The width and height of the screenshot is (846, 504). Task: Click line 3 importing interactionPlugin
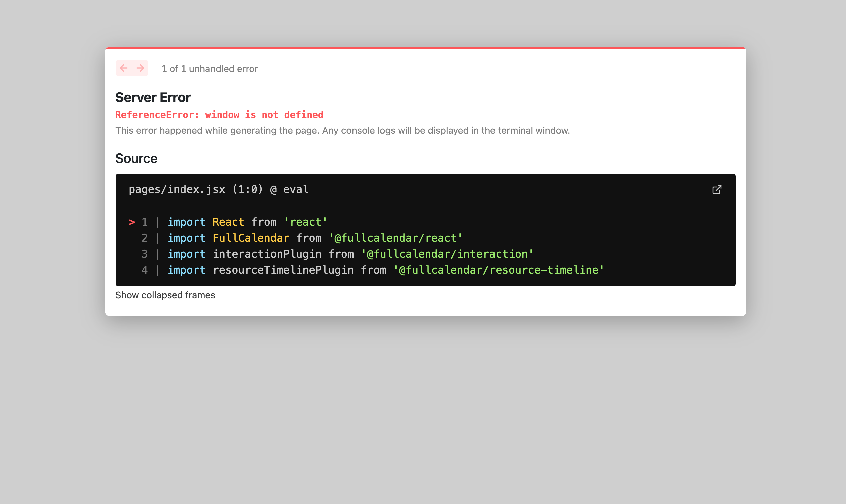350,254
